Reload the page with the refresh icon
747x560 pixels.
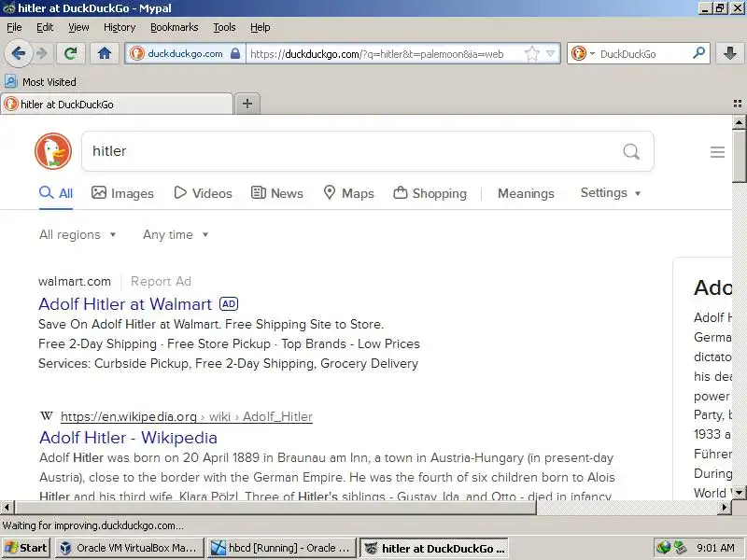(70, 53)
